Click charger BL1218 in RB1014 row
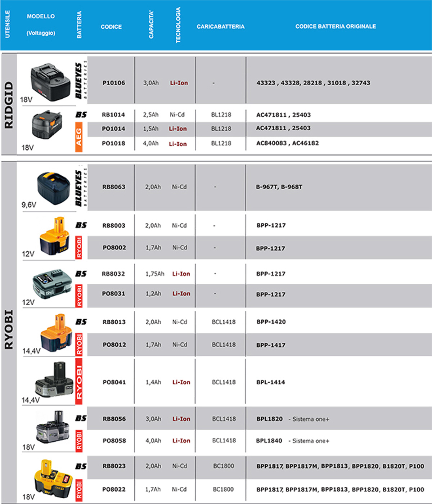This screenshot has height=504, width=432. (x=221, y=115)
